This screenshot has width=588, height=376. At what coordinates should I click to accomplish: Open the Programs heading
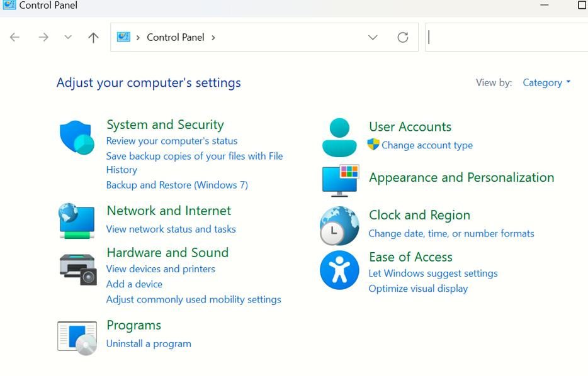(x=134, y=326)
